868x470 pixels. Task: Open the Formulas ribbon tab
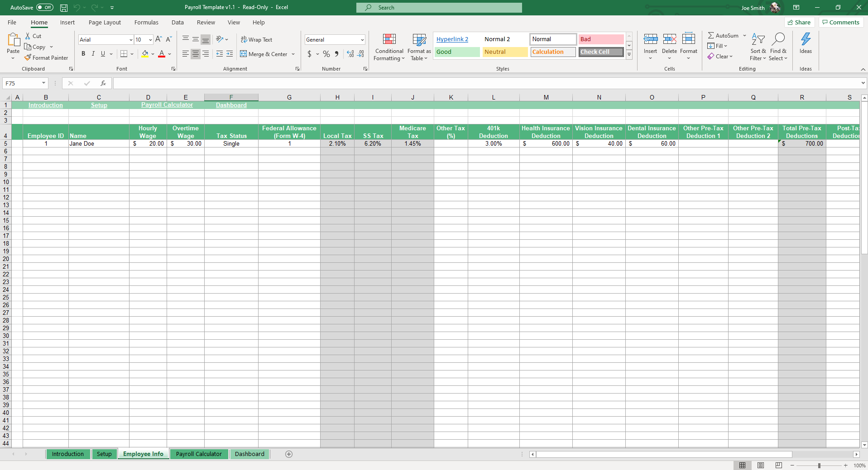(x=146, y=23)
